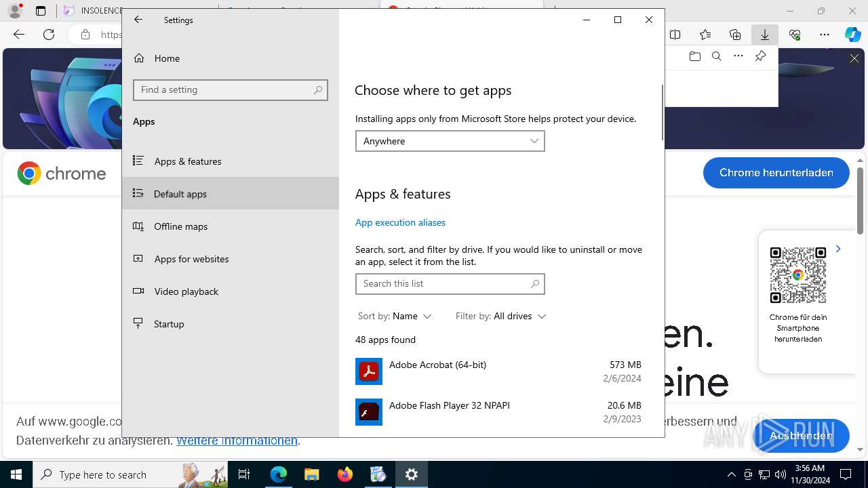The width and height of the screenshot is (868, 488).
Task: Open Edge collections icon
Action: pyautogui.click(x=735, y=35)
